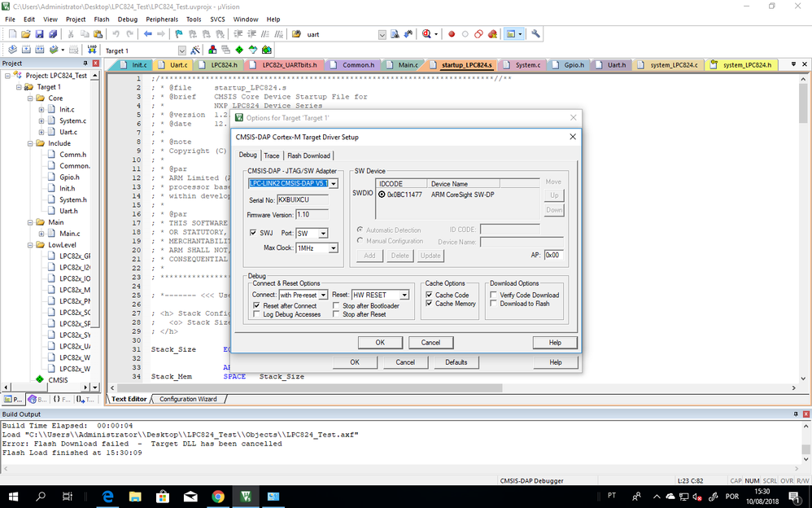Select the 0x0BC11477 SWDIO device radio
The image size is (812, 508).
(382, 195)
